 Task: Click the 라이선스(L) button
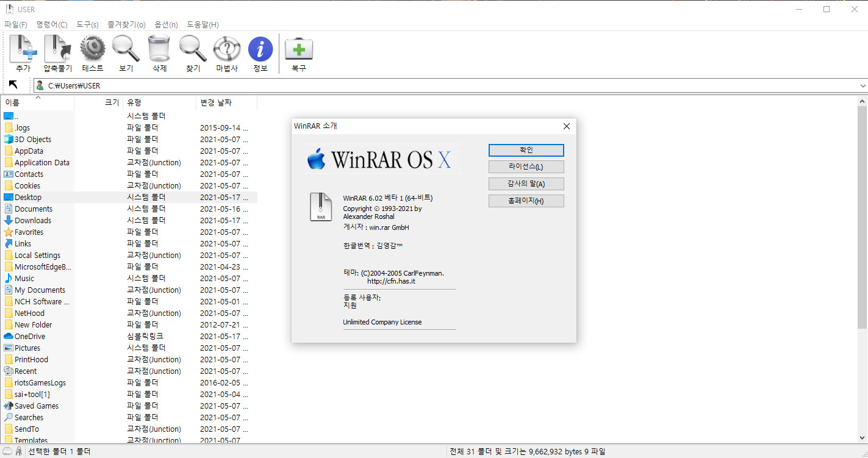pos(526,166)
